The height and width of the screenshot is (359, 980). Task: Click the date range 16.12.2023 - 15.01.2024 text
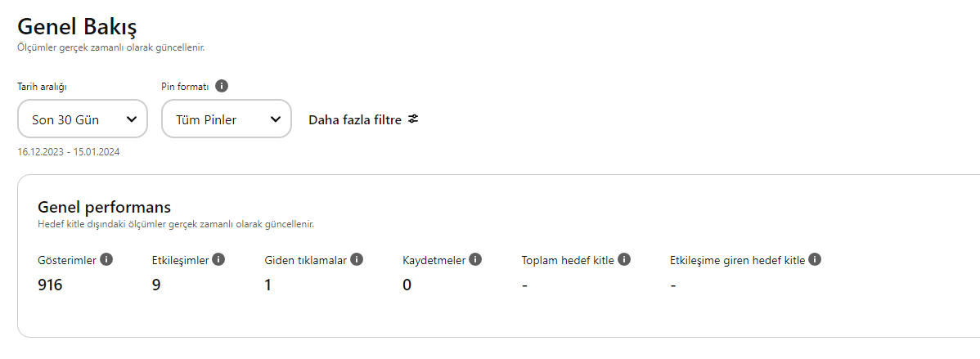coord(69,152)
